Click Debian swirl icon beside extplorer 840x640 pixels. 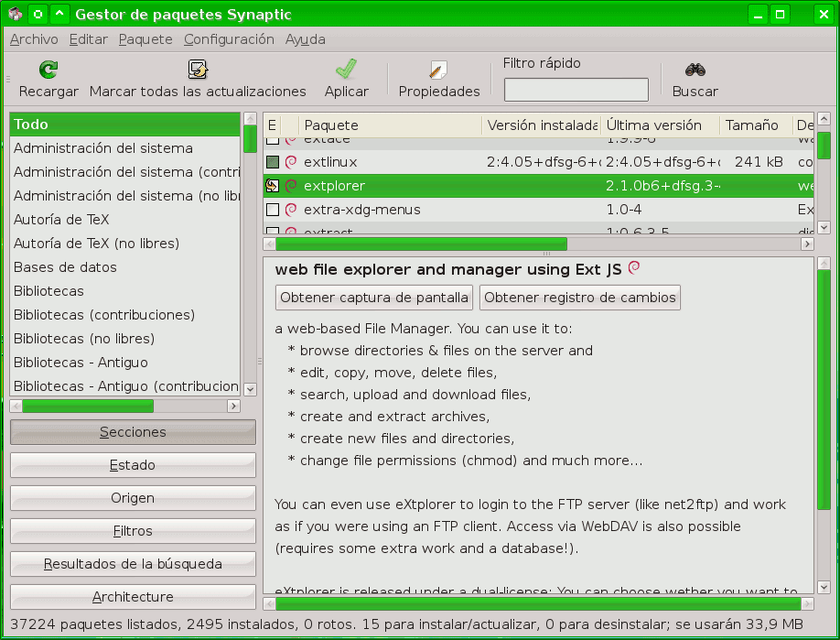coord(291,186)
